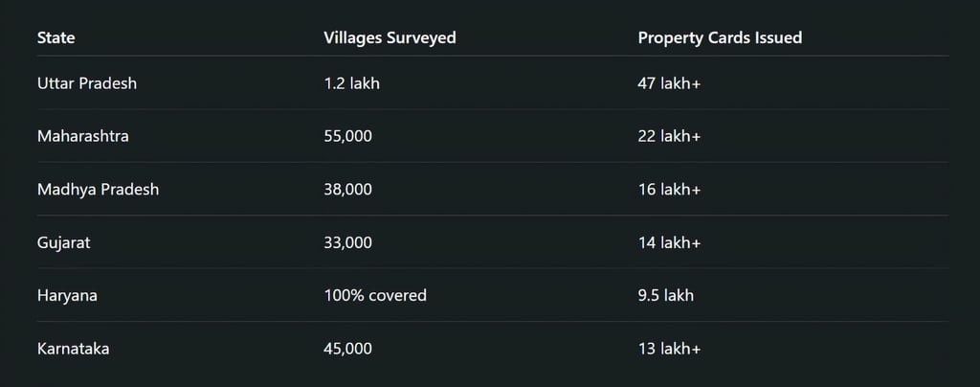Select the Gujarat state cell

click(x=64, y=242)
